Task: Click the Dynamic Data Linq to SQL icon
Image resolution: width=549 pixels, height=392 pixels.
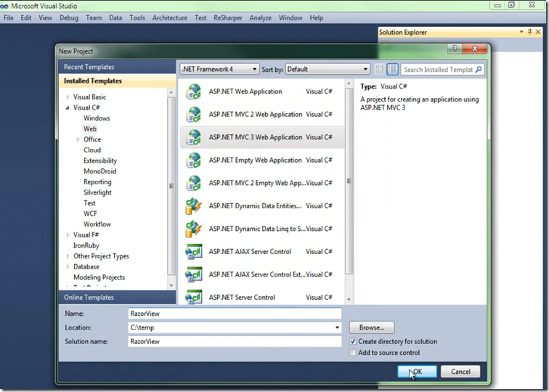Action: coord(194,229)
